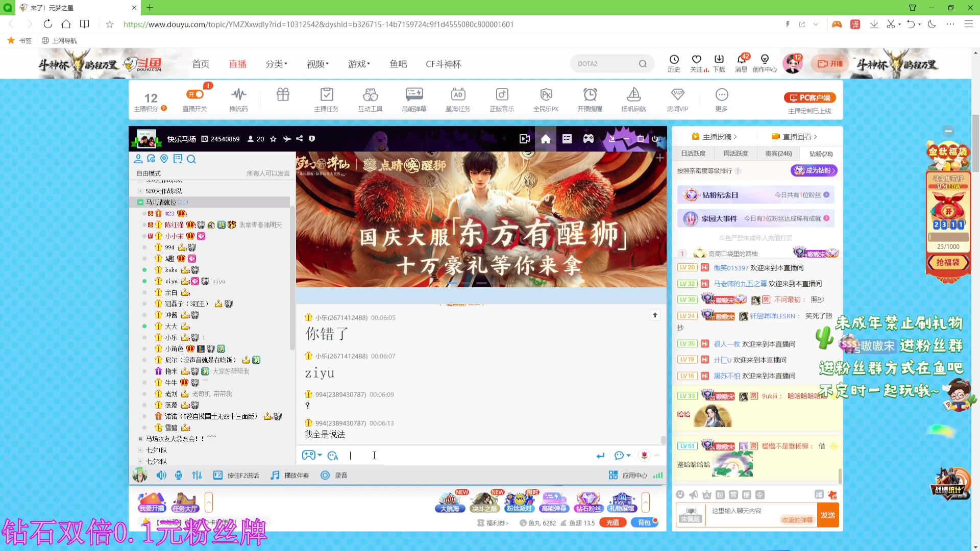980x551 pixels.
Task: Select the game controller icon in player bar
Action: (x=589, y=138)
